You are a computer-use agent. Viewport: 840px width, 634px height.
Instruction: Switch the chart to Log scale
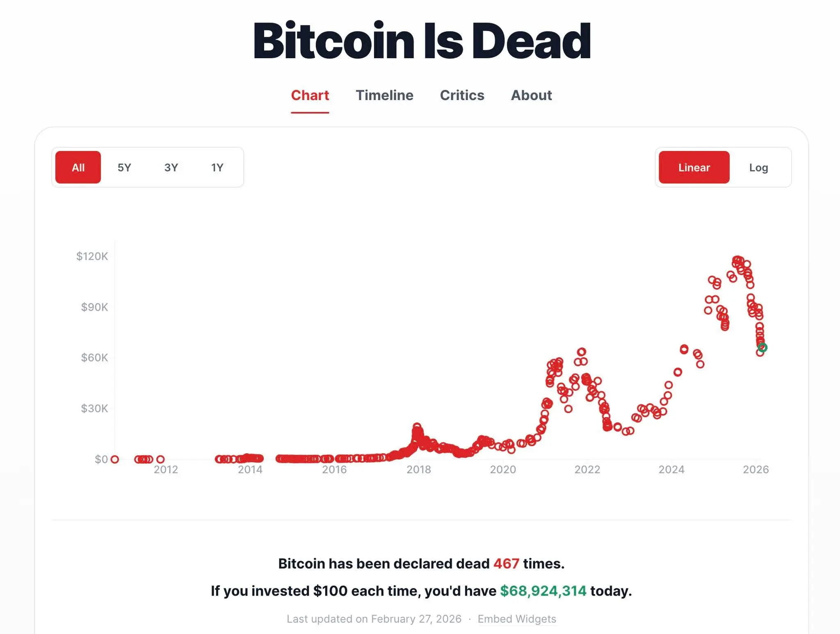coord(759,167)
